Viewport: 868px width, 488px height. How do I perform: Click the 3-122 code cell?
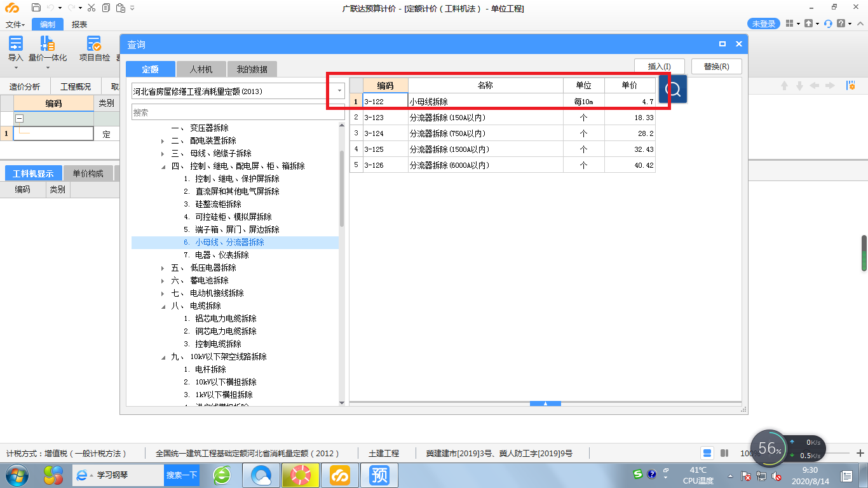(x=385, y=101)
